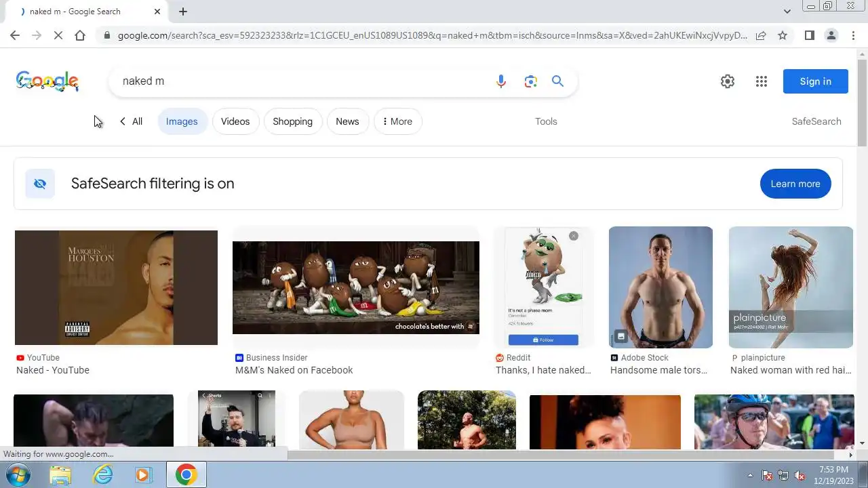Launch Internet Explorer from taskbar
The height and width of the screenshot is (488, 868).
102,475
